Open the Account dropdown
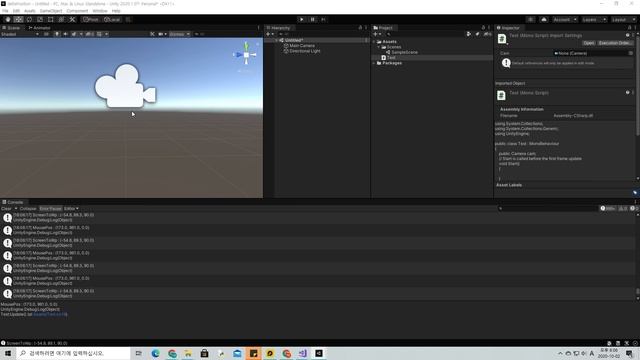Viewport: 640px width, 360px height. (565, 19)
